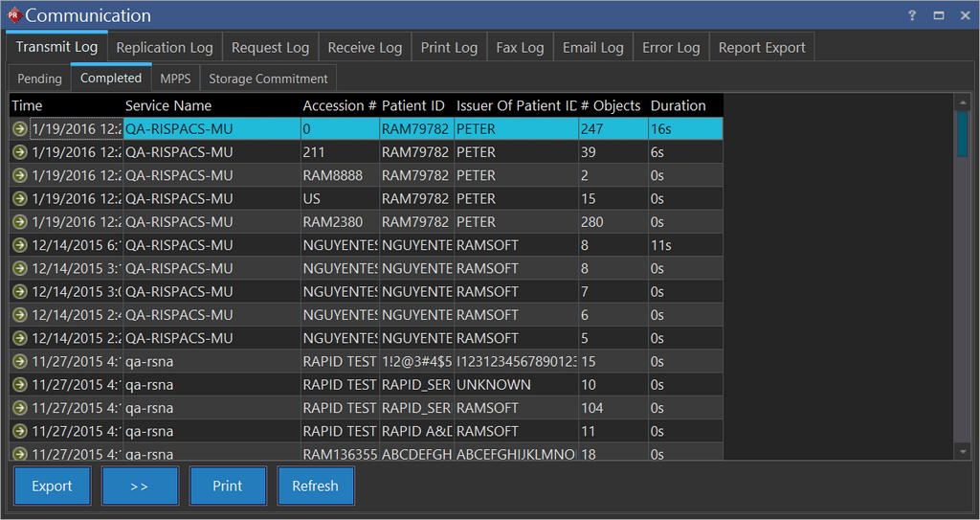Click the Refresh button

click(x=315, y=486)
